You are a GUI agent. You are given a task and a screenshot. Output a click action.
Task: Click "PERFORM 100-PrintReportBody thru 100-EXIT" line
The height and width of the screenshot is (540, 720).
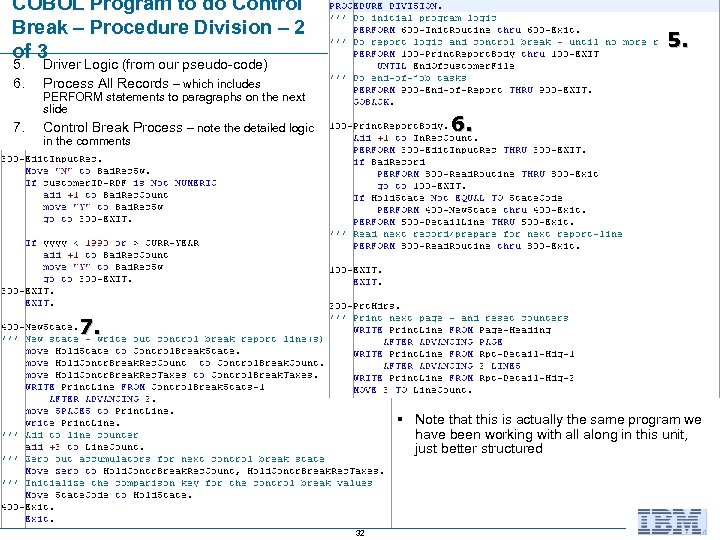pos(476,54)
